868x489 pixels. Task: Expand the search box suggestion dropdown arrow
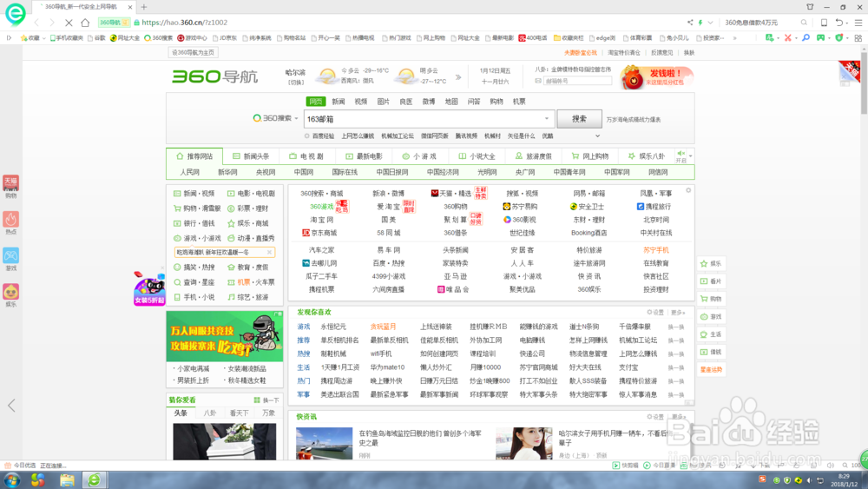click(546, 118)
